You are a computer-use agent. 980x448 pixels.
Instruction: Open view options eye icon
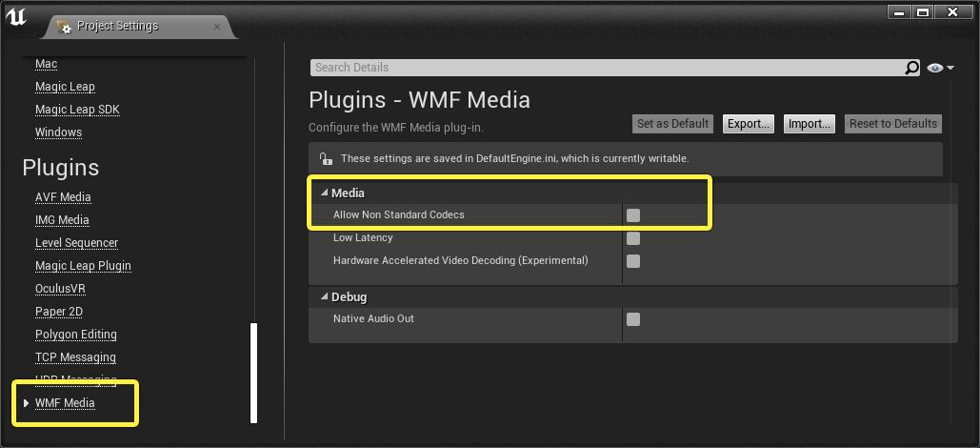935,68
